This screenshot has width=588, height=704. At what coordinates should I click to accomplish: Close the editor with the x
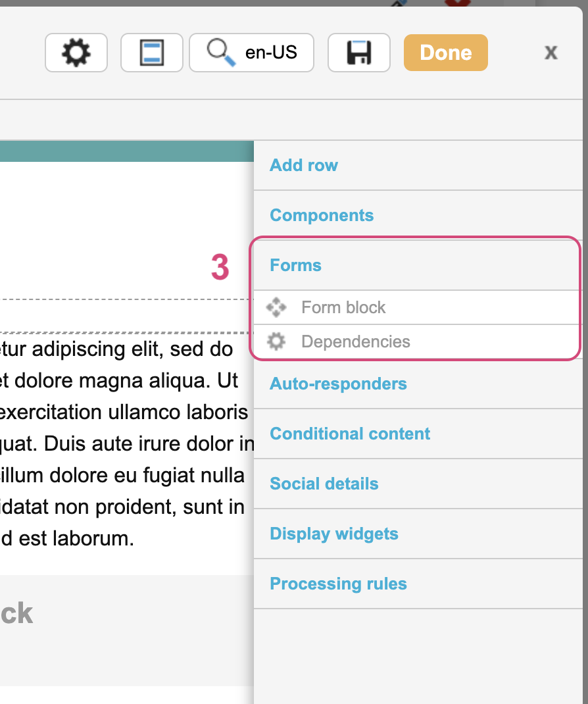point(551,53)
